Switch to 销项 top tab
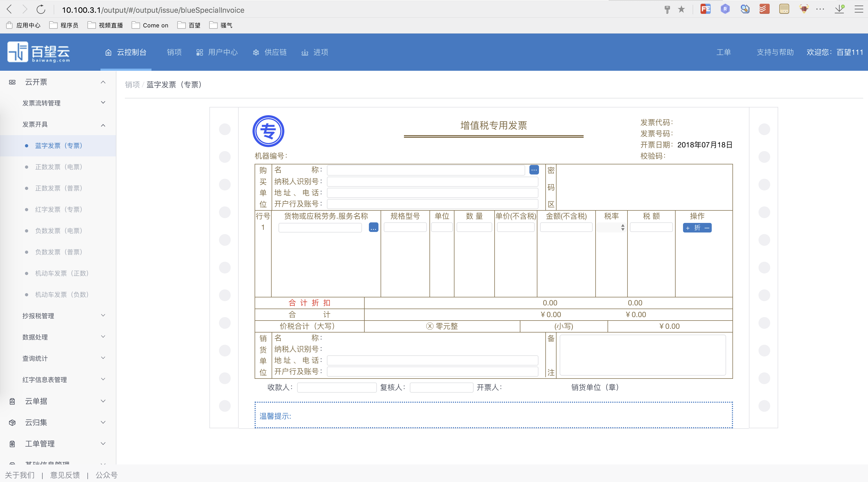The width and height of the screenshot is (868, 482). coord(174,52)
